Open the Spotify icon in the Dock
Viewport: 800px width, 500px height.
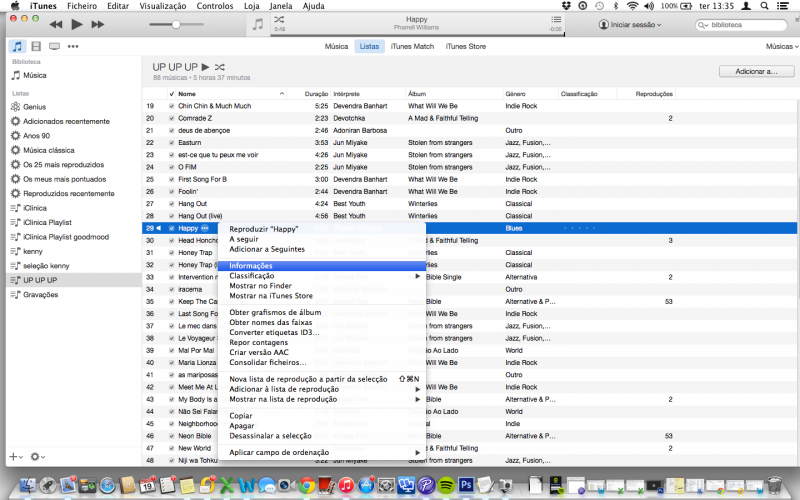446,485
